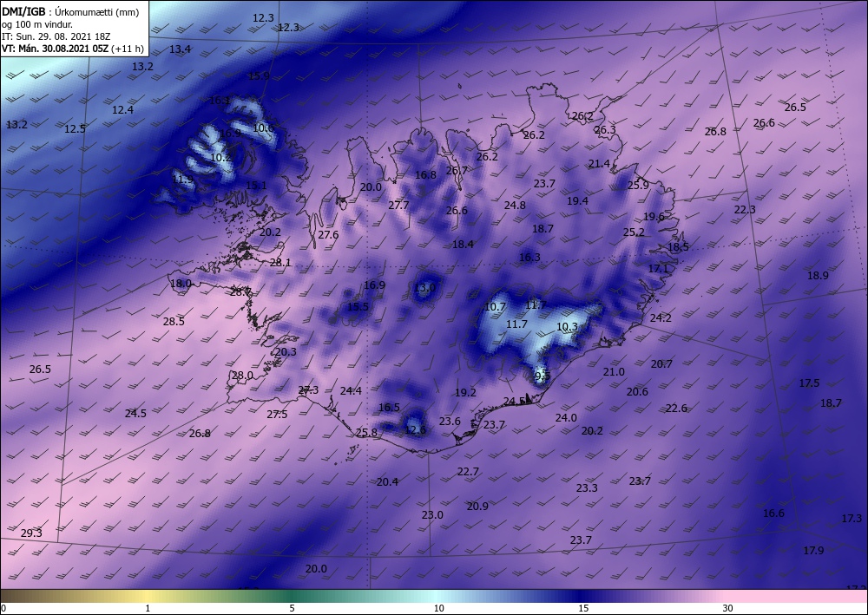Viewport: 868px width, 615px height.
Task: Click the 18.4 value on the map
Action: click(464, 244)
